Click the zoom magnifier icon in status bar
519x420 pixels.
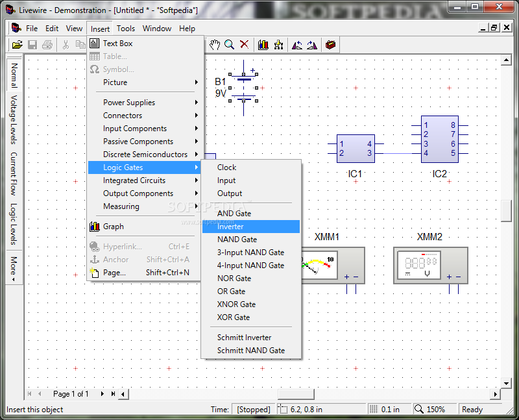click(x=418, y=409)
